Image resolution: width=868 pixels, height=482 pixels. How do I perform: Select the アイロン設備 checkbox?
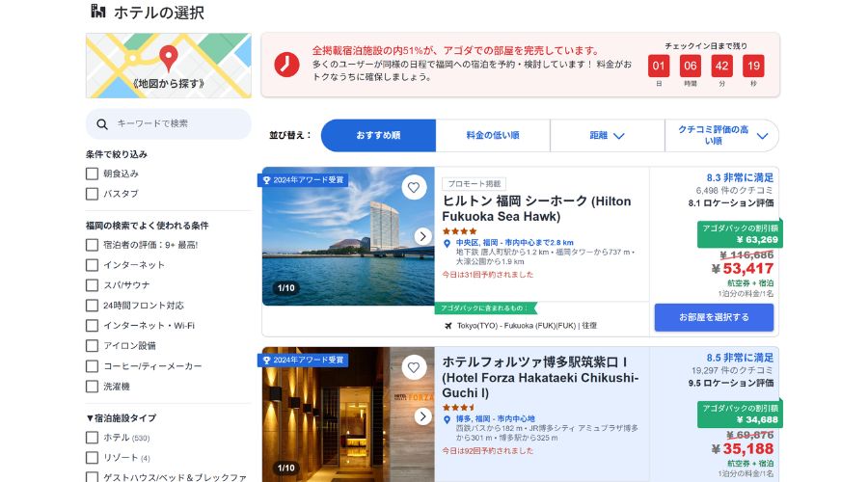point(92,346)
